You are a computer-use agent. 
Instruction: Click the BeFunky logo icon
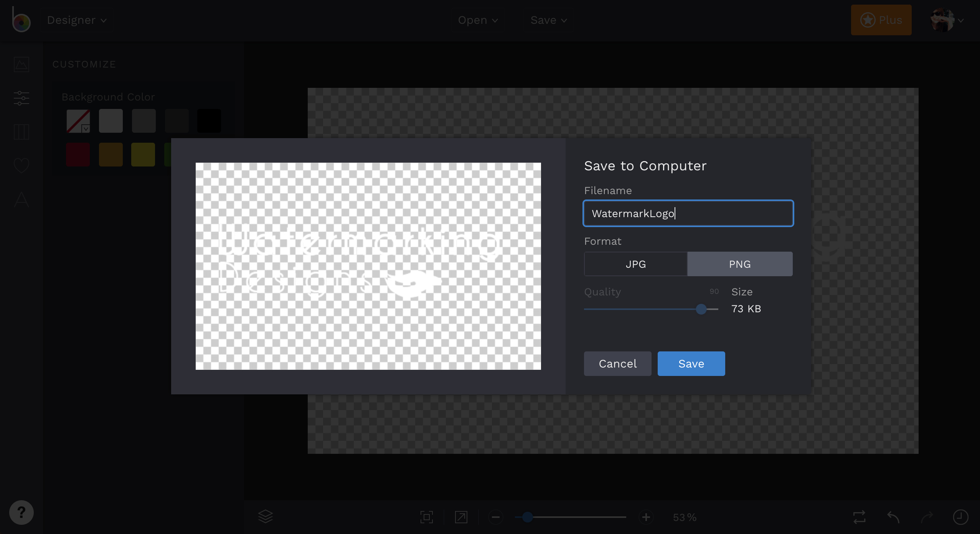point(21,20)
